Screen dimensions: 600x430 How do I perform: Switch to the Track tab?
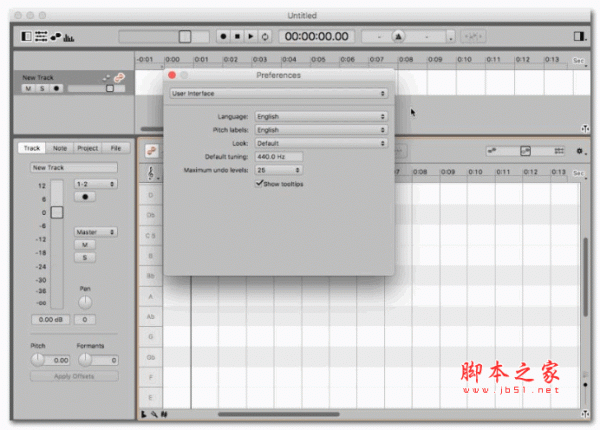pyautogui.click(x=32, y=148)
